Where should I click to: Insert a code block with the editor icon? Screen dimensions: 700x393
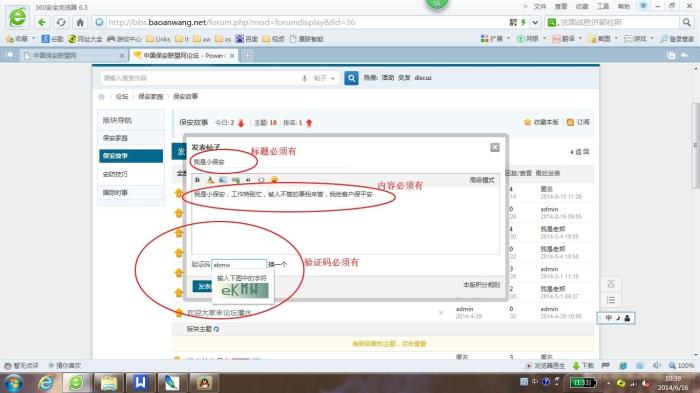(261, 180)
